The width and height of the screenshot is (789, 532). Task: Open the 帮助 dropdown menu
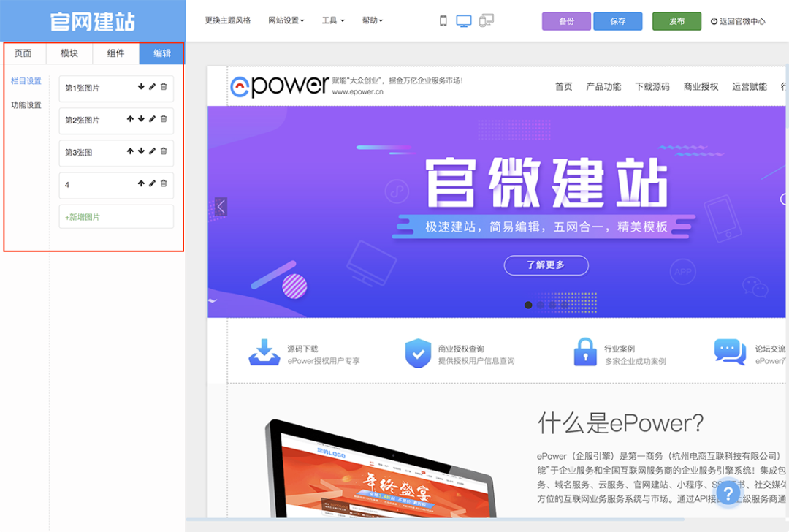point(373,20)
